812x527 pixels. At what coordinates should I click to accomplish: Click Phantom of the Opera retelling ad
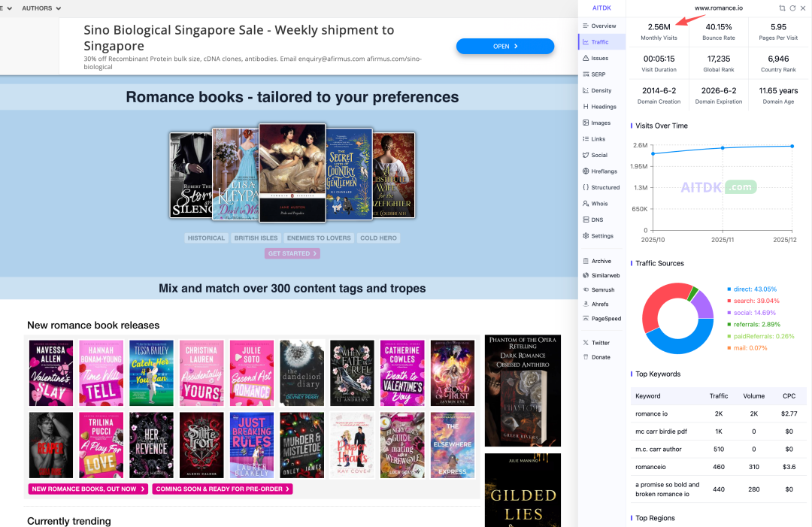coord(523,390)
